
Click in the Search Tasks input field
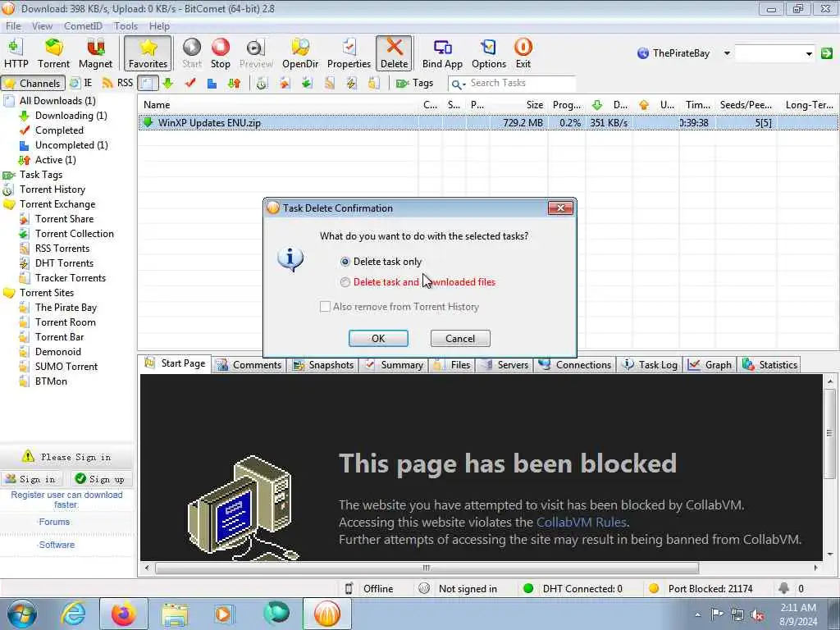click(x=521, y=84)
